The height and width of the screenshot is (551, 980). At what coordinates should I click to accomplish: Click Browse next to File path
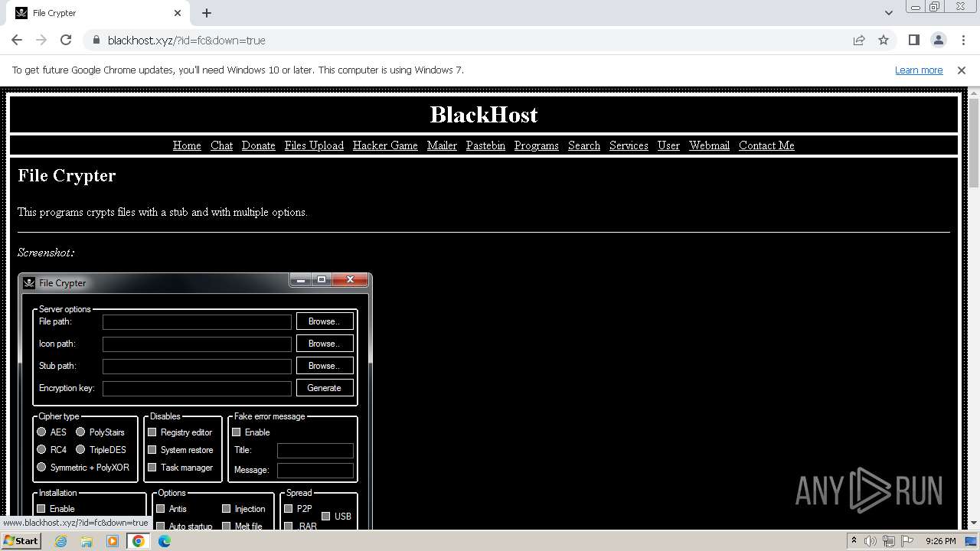coord(325,321)
